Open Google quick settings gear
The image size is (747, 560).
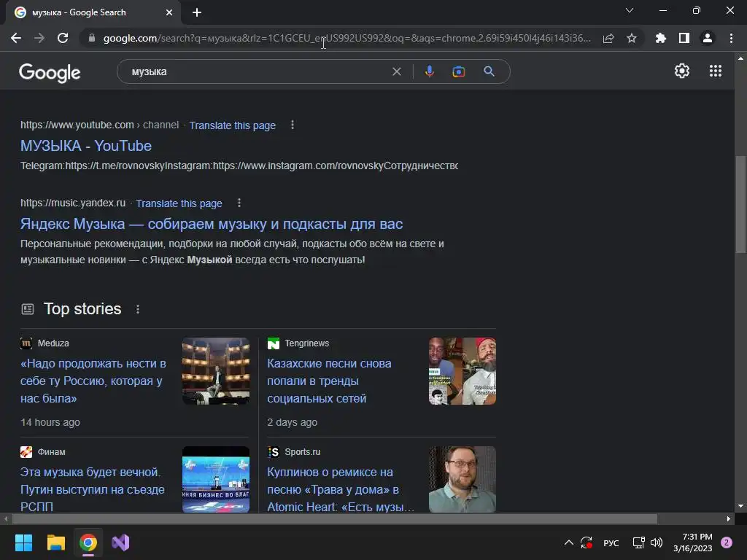[x=682, y=71]
